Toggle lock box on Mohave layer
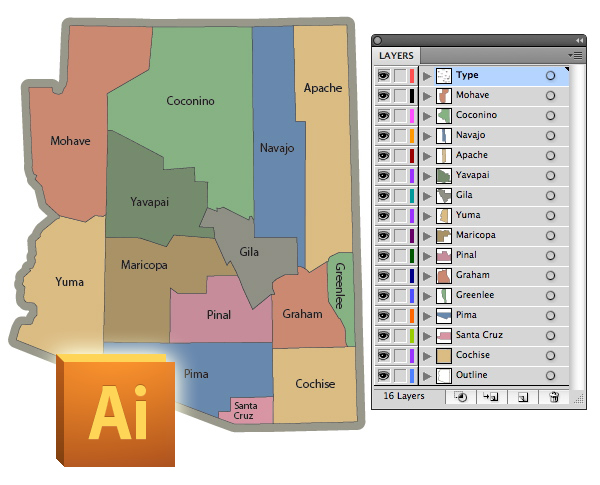600x485 pixels. click(400, 96)
